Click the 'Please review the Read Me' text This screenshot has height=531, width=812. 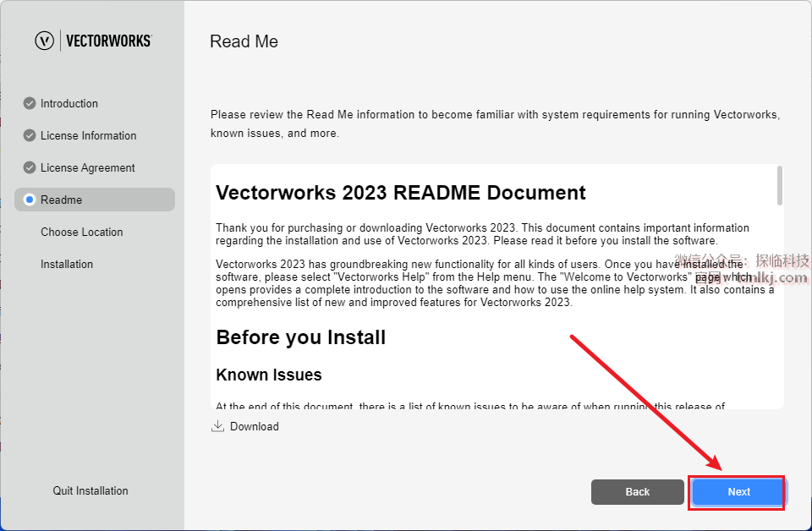[x=495, y=123]
